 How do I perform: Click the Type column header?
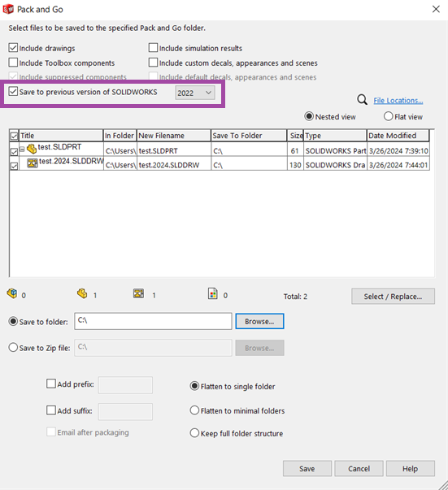coord(335,136)
